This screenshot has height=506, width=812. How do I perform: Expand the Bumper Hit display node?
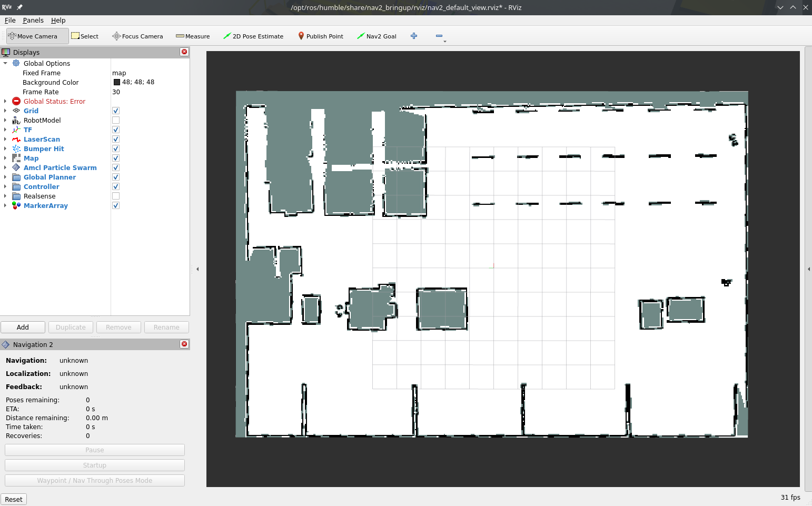5,148
